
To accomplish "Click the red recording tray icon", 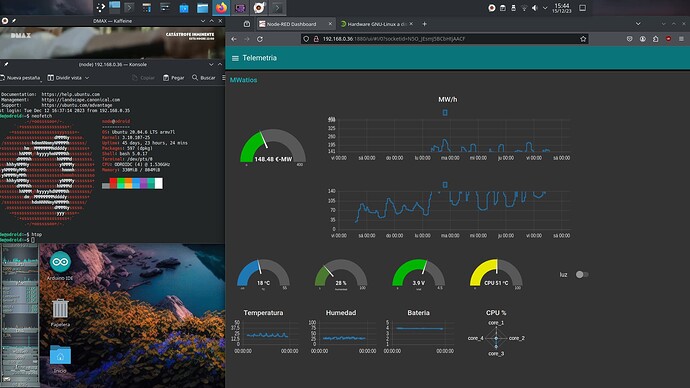I will point(492,8).
